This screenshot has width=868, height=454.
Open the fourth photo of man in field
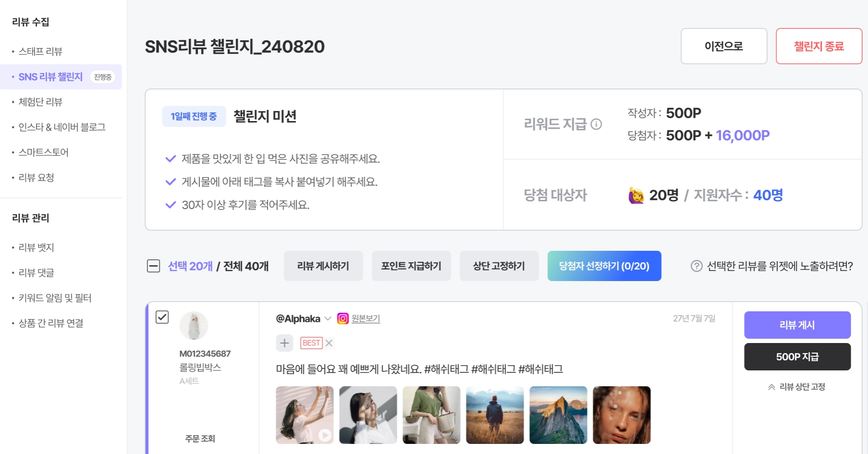coord(495,415)
